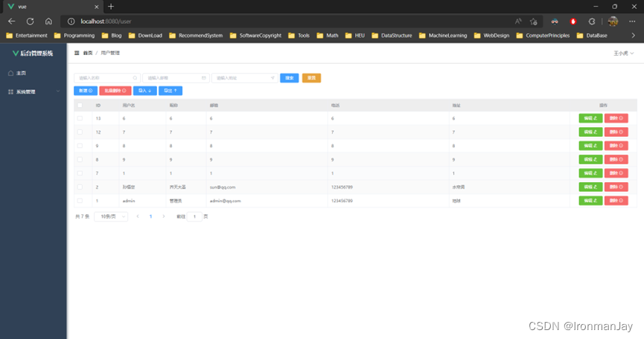This screenshot has width=644, height=339.
Task: Click the 新增 add button
Action: [x=86, y=91]
